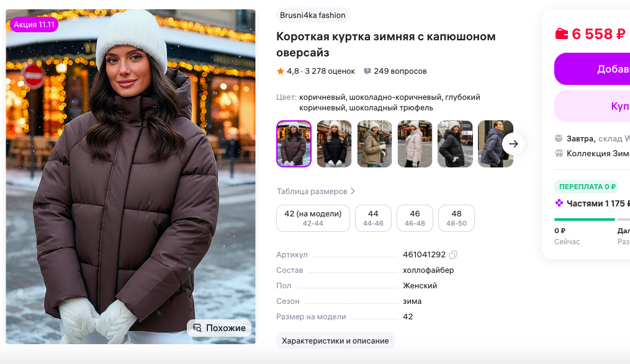
Task: Click the star rating icon
Action: coord(280,71)
